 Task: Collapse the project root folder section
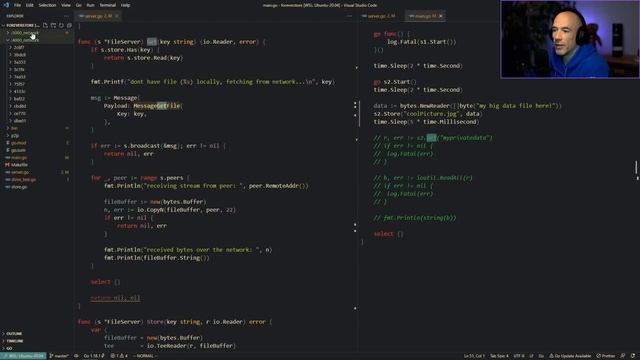coord(20,25)
